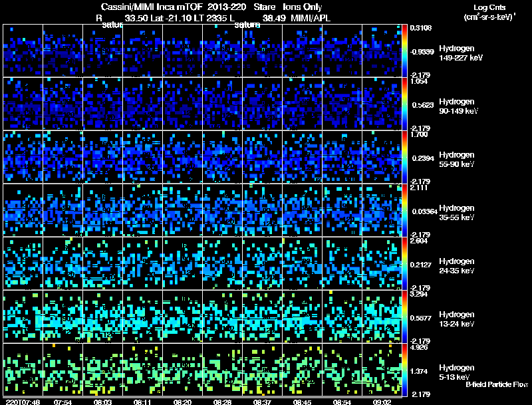Click the color bar for 35-55 keV row
Screen dimensions: 532x405
404,210
